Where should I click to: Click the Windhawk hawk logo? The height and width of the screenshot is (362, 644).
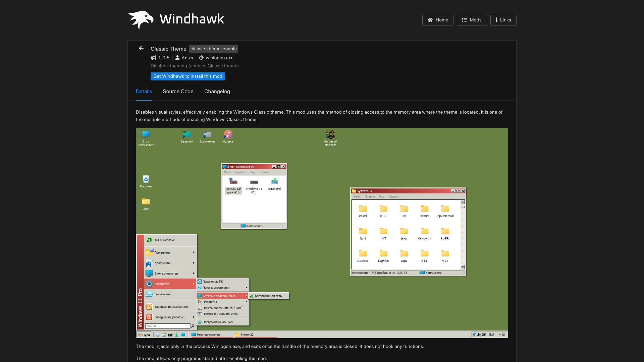[x=141, y=19]
